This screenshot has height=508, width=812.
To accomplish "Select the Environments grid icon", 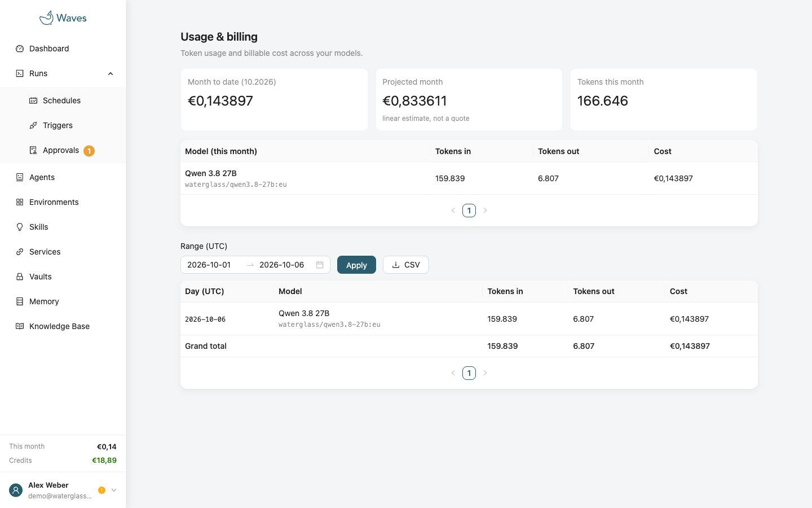I will click(20, 202).
